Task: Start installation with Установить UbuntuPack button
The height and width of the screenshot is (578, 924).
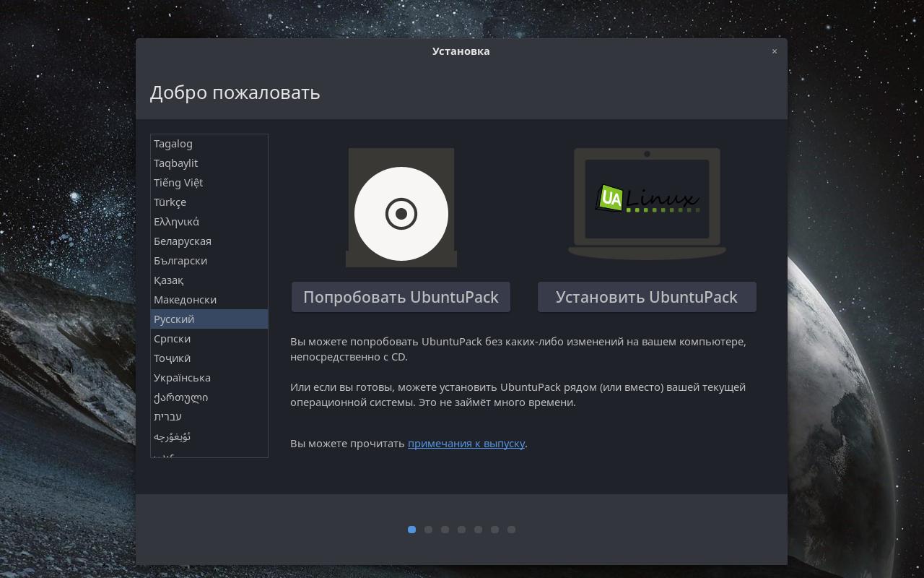Action: [647, 297]
